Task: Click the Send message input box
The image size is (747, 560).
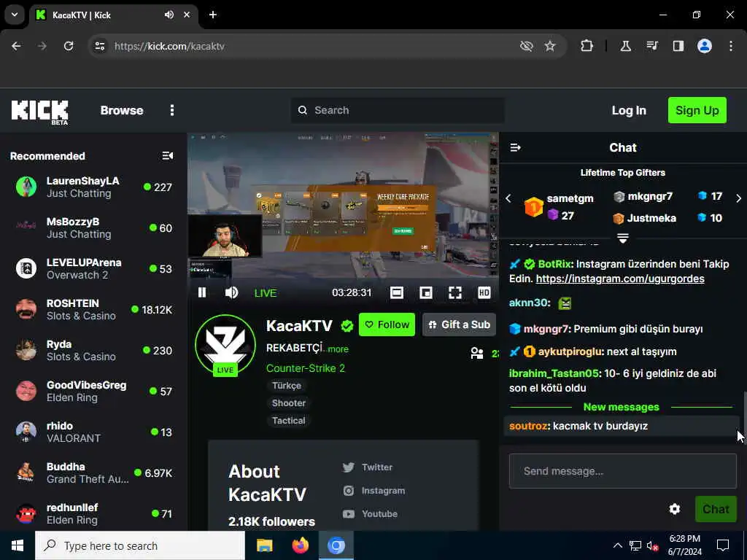Action: click(x=623, y=471)
